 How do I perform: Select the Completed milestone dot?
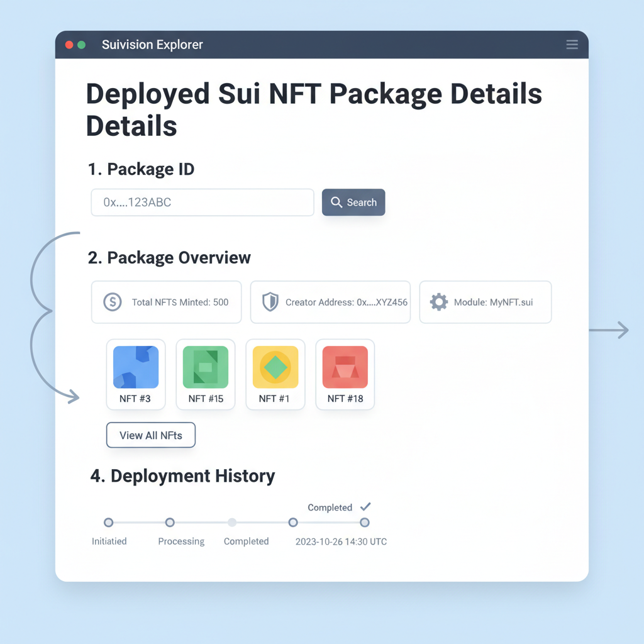(232, 522)
